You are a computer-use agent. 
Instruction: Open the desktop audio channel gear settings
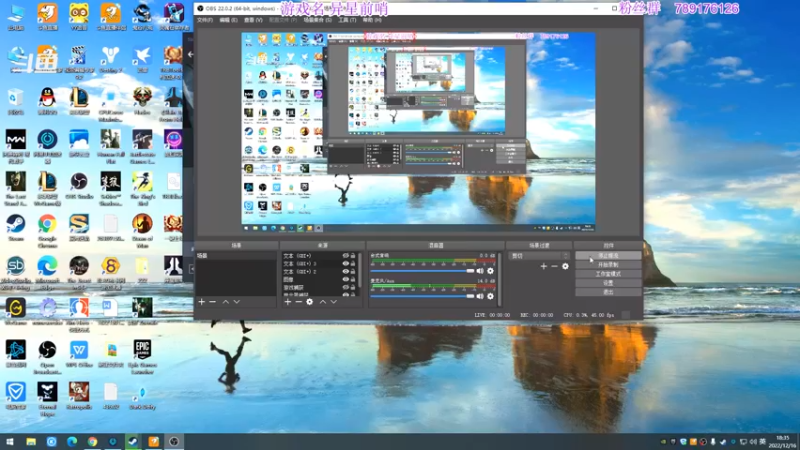pyautogui.click(x=490, y=271)
